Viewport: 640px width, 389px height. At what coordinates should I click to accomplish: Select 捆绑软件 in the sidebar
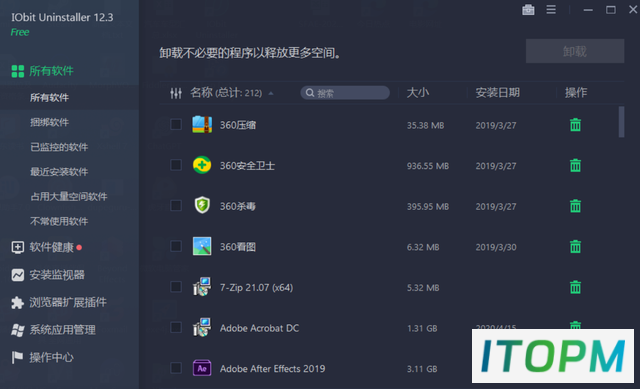(49, 122)
